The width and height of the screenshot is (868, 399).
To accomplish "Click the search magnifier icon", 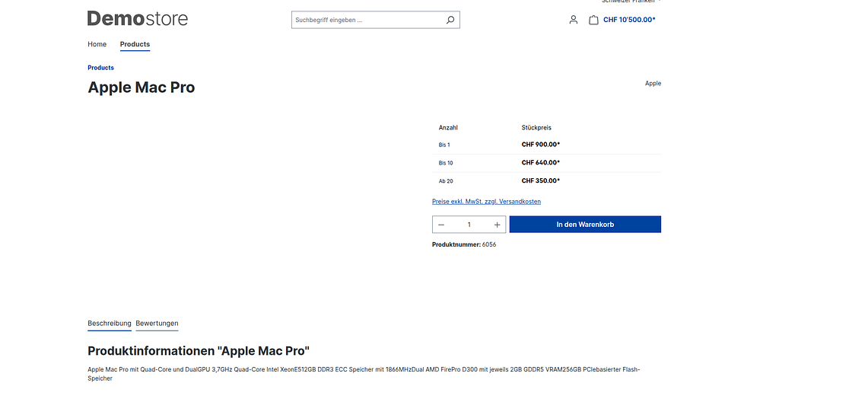I will [450, 20].
